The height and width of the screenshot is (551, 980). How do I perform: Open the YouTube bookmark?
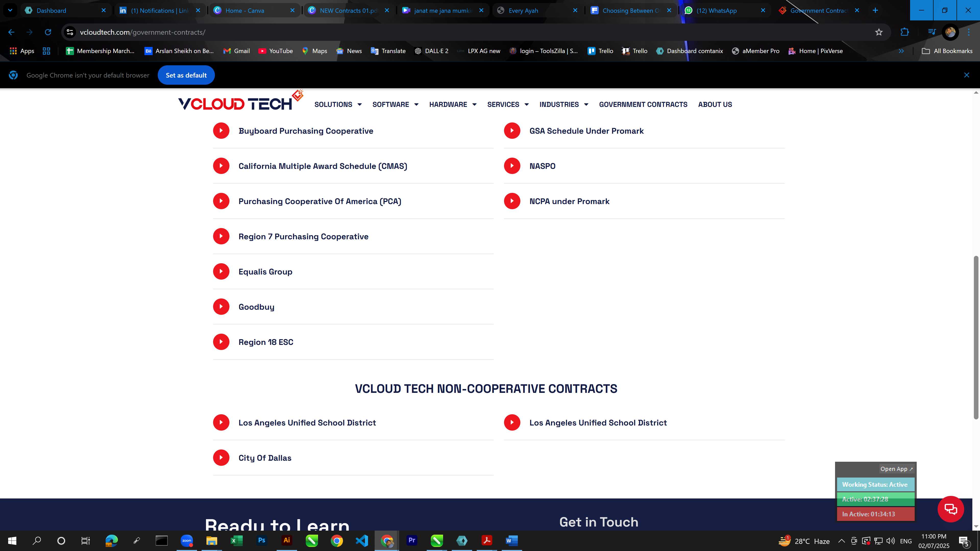pos(275,51)
